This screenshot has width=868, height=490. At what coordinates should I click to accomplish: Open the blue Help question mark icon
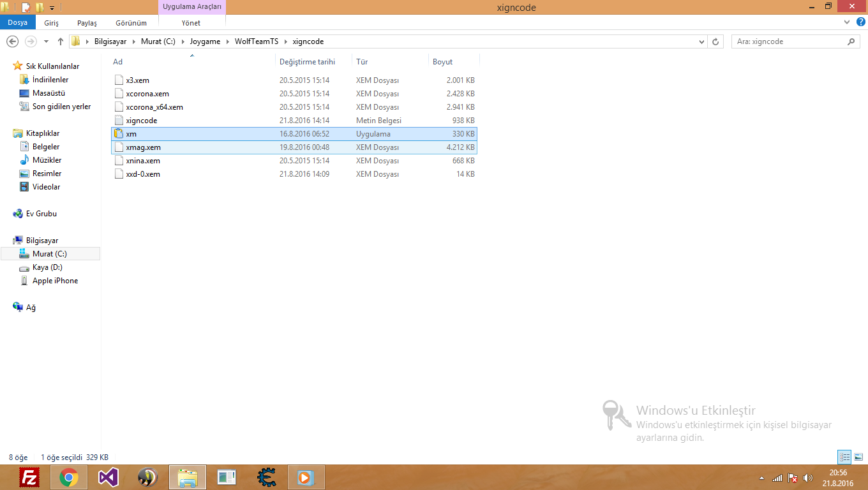click(x=859, y=22)
